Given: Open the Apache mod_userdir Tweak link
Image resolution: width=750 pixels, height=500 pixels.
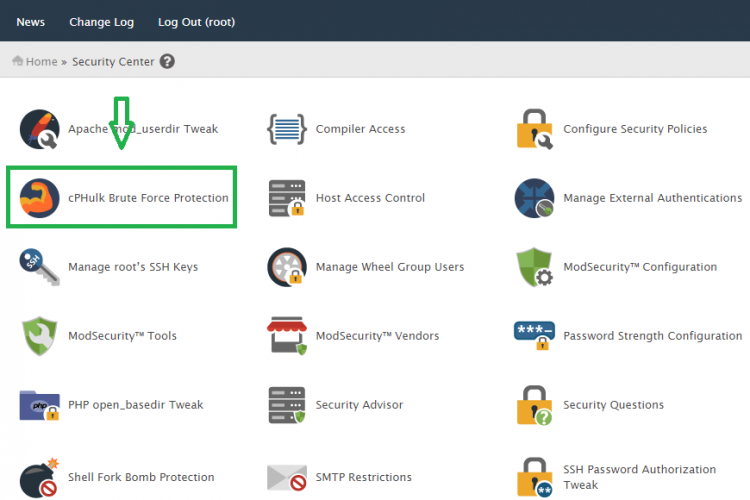Looking at the screenshot, I should [x=143, y=129].
